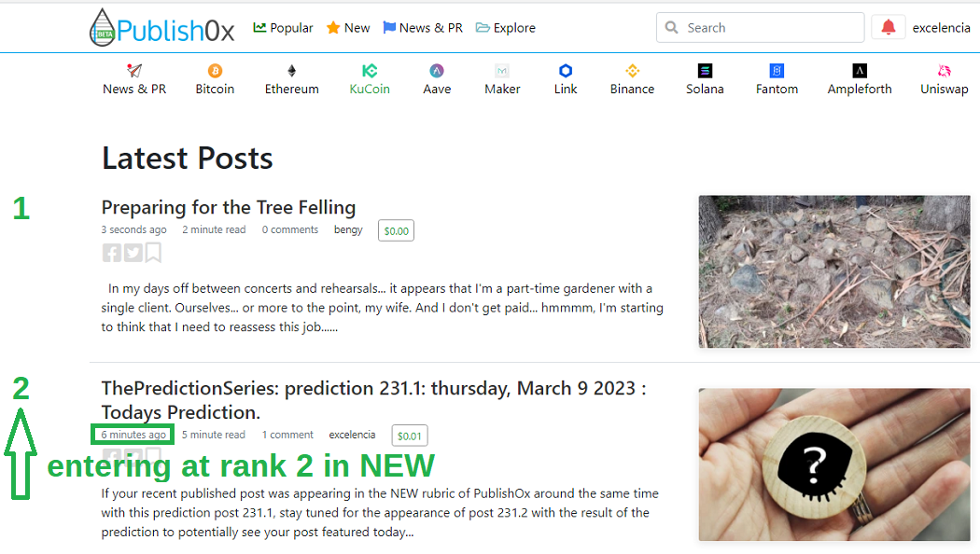Viewport: 980px width, 554px height.
Task: Select the Fantom category icon
Action: coord(777,71)
